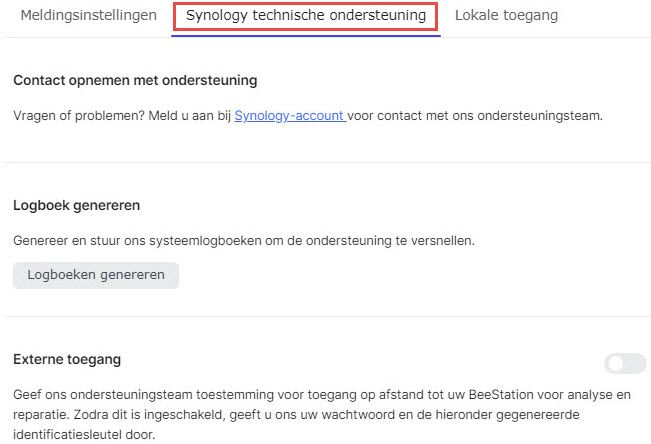This screenshot has width=651, height=444.
Task: Open the Meldingsinstellingen tab
Action: tap(88, 16)
